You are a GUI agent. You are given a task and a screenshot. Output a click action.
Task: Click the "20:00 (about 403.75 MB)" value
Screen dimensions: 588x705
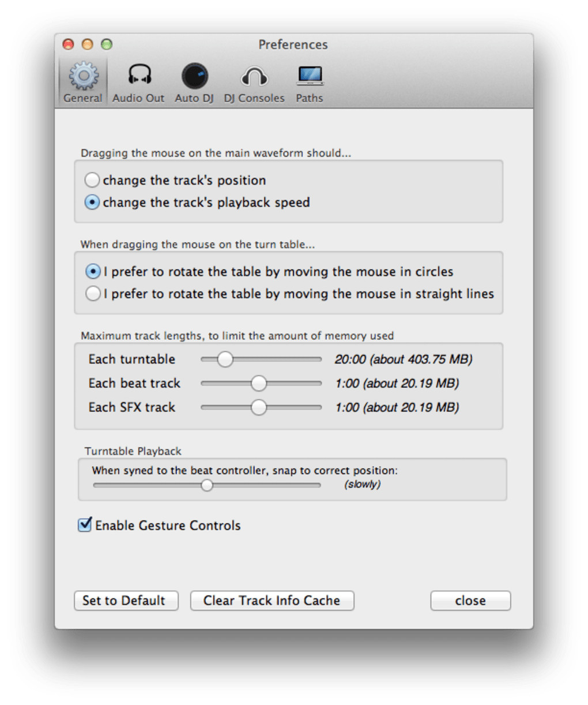point(404,359)
